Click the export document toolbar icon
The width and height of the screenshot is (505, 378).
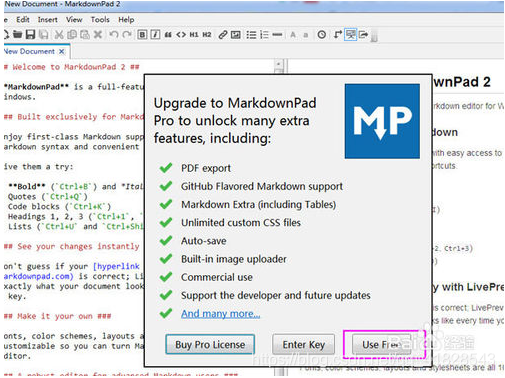pyautogui.click(x=364, y=34)
